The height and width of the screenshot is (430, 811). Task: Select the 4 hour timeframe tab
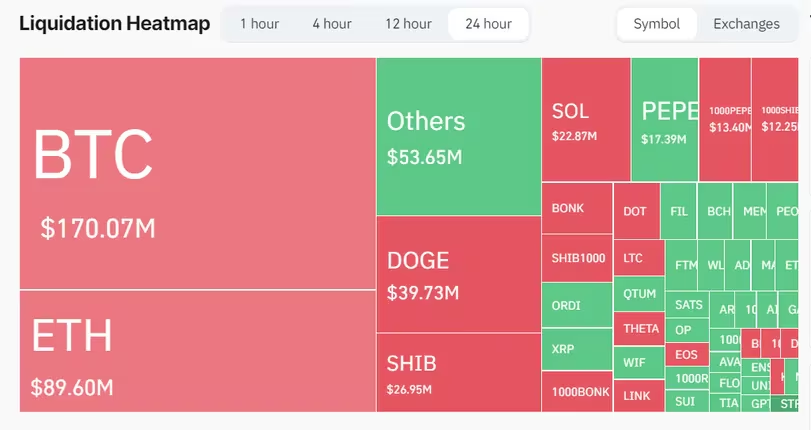coord(331,24)
